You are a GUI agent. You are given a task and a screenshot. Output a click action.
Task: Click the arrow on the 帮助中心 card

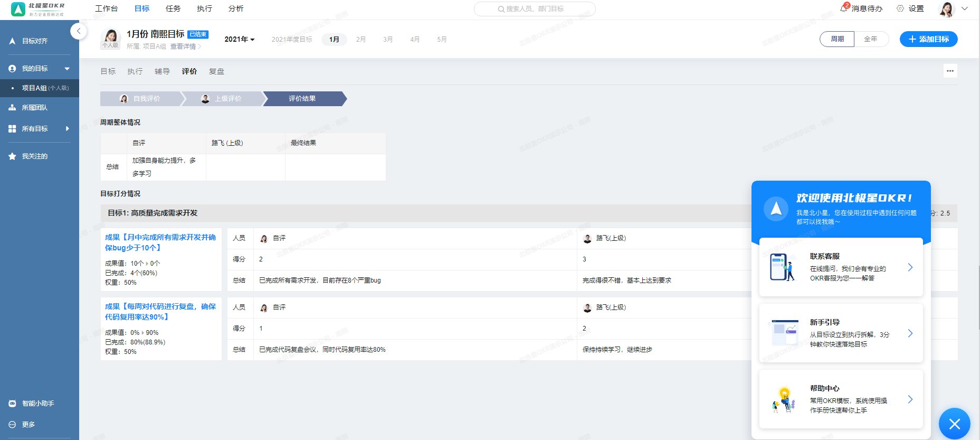pos(910,399)
